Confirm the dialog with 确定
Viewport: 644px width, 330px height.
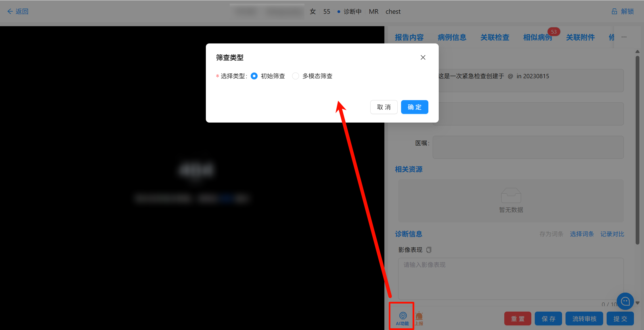415,107
